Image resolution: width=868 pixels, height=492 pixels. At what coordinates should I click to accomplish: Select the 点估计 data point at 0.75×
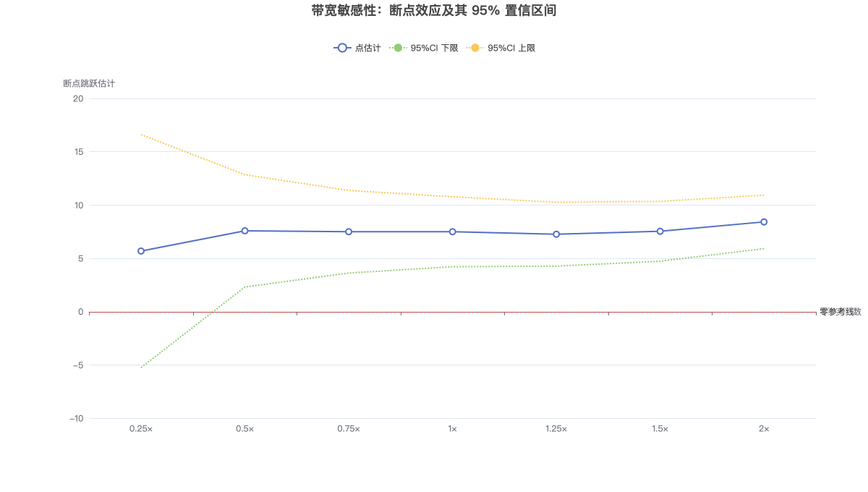coord(349,232)
